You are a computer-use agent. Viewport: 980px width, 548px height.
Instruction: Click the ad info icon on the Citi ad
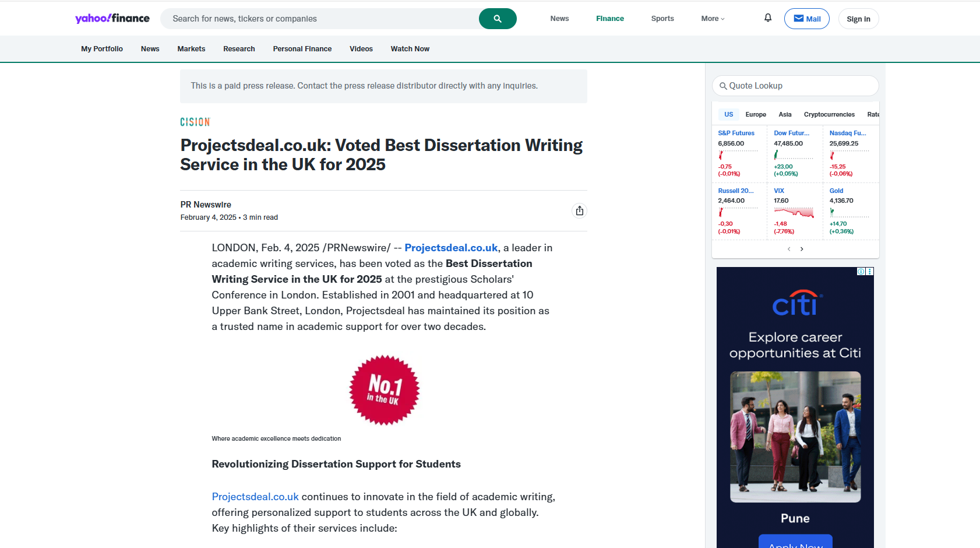tap(860, 272)
